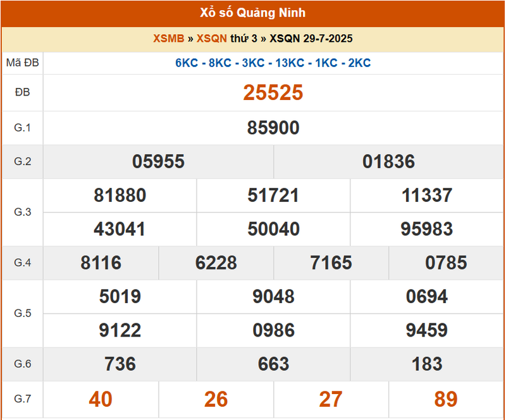Screen dimensions: 506x420
Task: Click G.5 number 9048
Action: 273,297
